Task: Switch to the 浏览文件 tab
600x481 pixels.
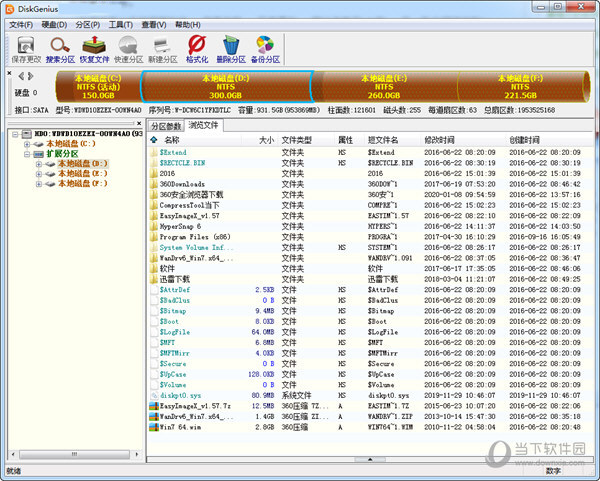Action: (203, 125)
